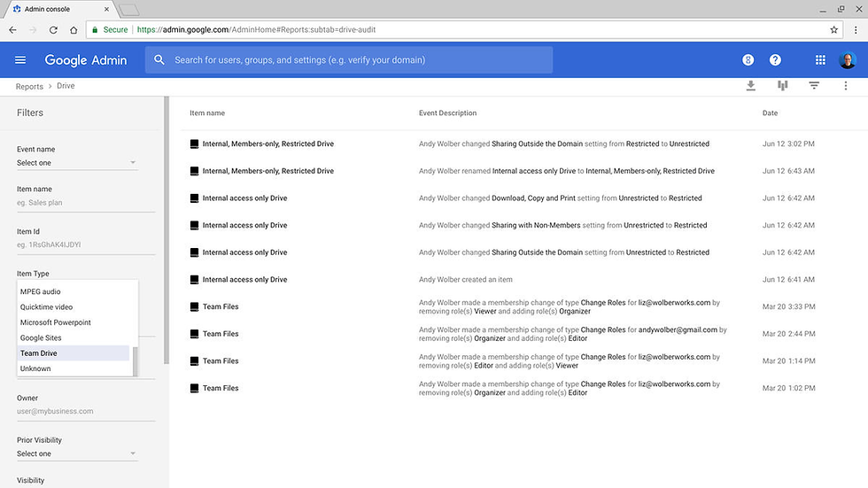Go back in browser history
The width and height of the screenshot is (868, 488).
12,30
